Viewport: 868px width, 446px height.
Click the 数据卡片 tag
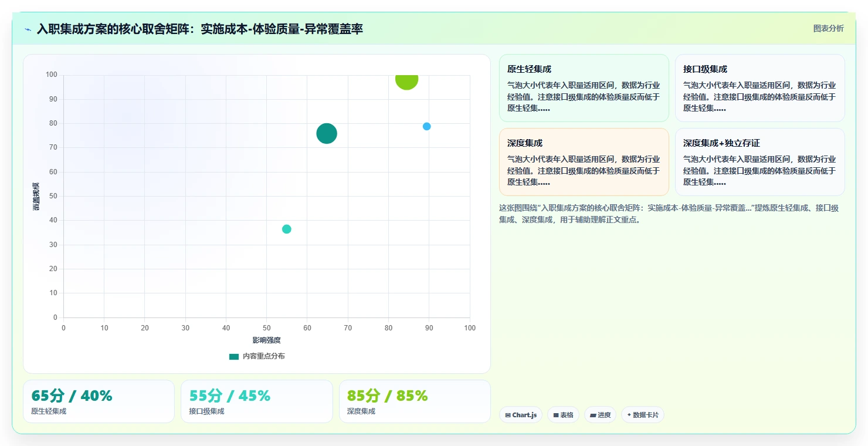643,415
